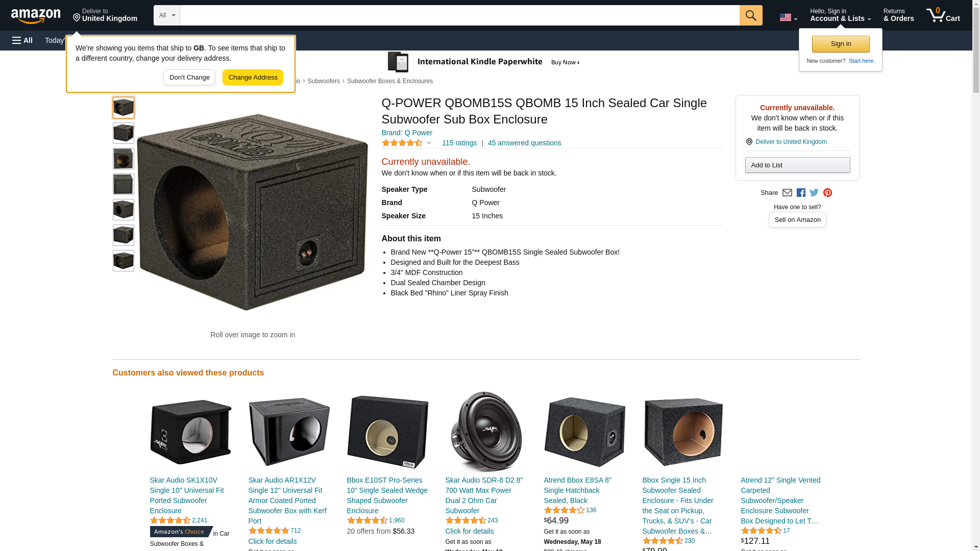Share on Pinterest icon

coord(827,193)
